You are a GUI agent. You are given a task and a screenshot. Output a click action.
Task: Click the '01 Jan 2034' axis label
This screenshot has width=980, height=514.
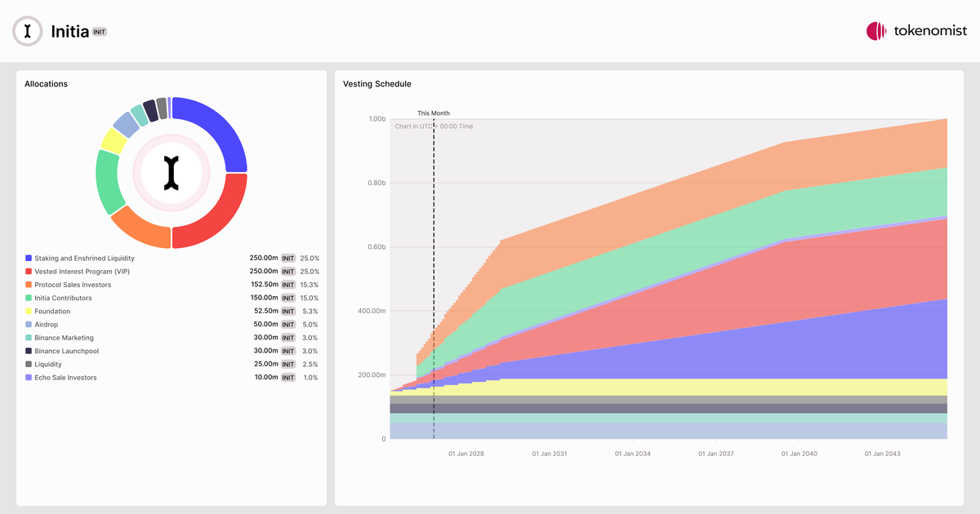click(x=633, y=453)
